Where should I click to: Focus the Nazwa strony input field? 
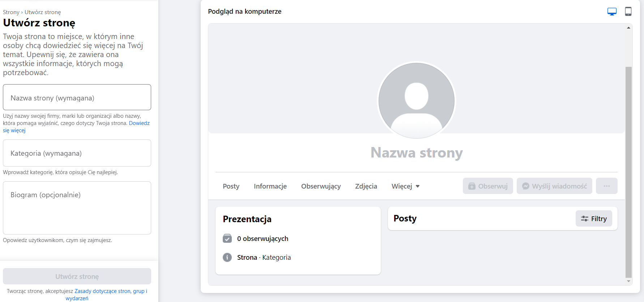(x=77, y=98)
